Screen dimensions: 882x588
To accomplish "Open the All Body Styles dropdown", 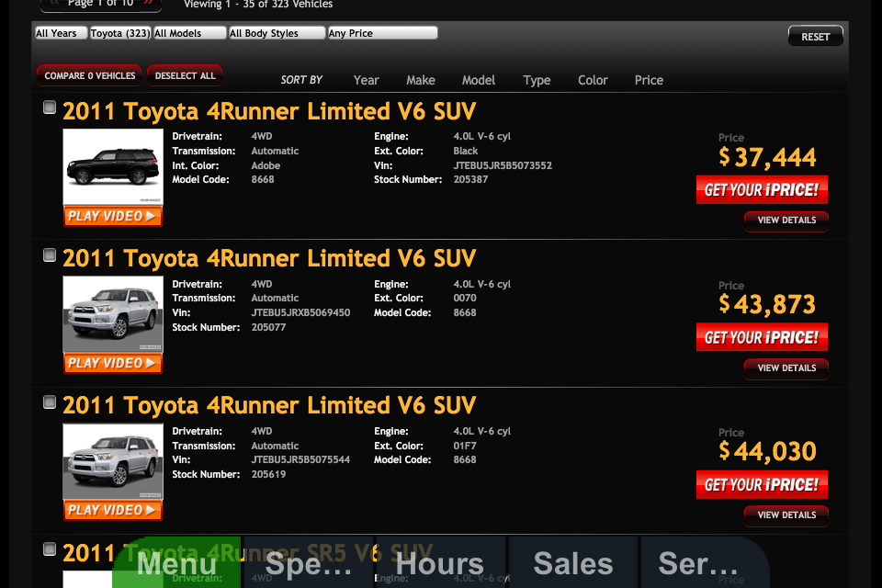I will [x=277, y=33].
